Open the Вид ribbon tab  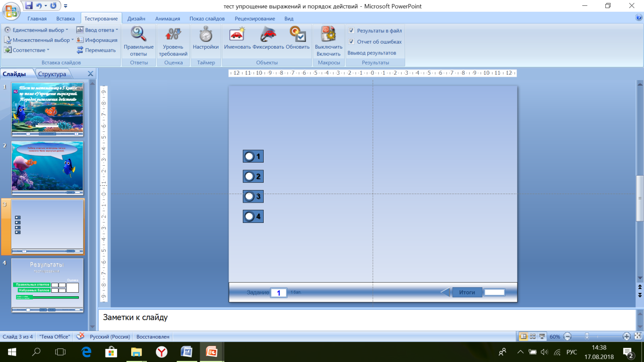(x=289, y=18)
